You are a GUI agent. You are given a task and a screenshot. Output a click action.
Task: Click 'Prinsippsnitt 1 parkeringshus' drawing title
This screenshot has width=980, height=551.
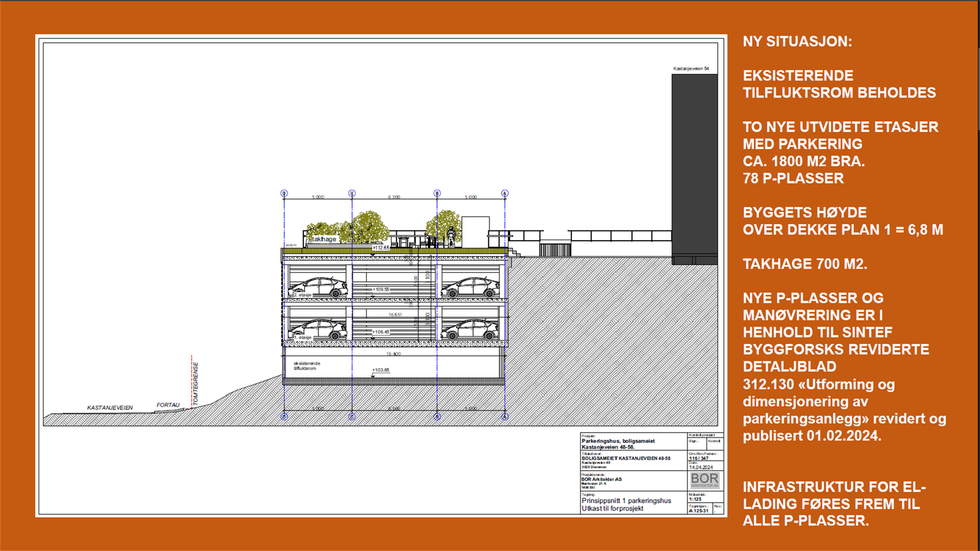pos(626,501)
